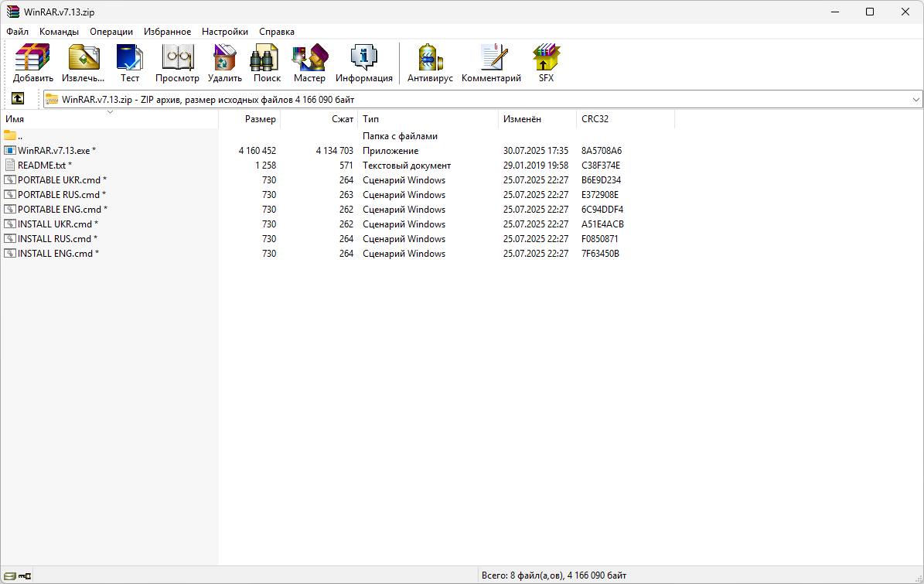Click the Удалить (Delete) toolbar icon

click(224, 57)
